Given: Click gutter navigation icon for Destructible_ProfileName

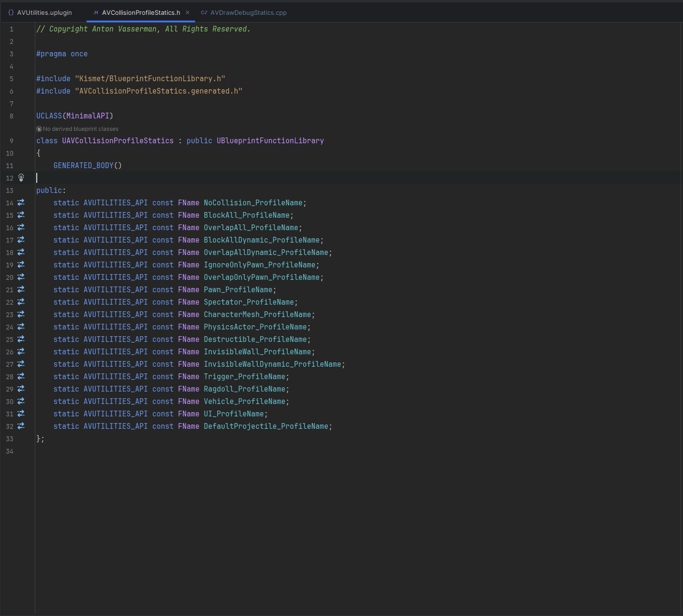Looking at the screenshot, I should (x=21, y=339).
